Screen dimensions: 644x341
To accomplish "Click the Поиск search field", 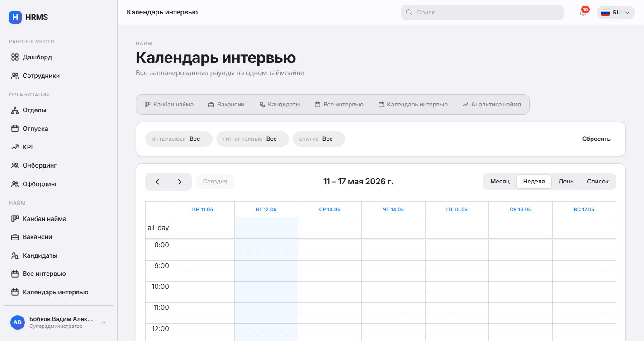I will click(x=483, y=13).
